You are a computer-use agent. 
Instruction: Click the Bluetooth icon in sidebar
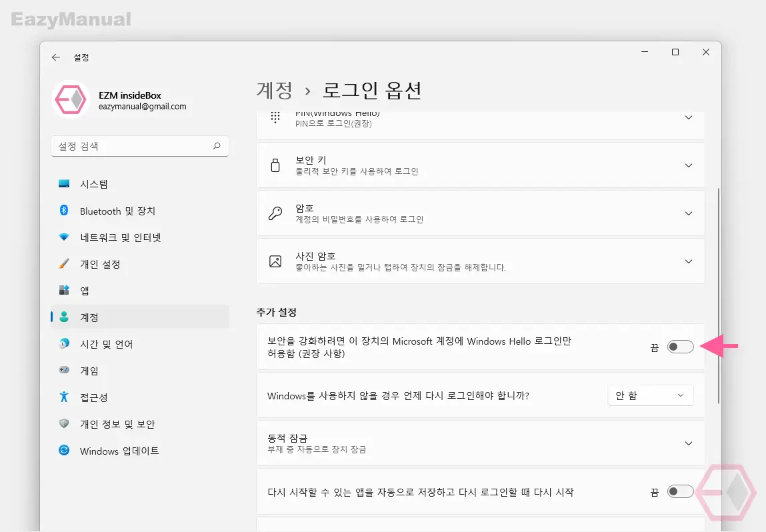tap(64, 210)
